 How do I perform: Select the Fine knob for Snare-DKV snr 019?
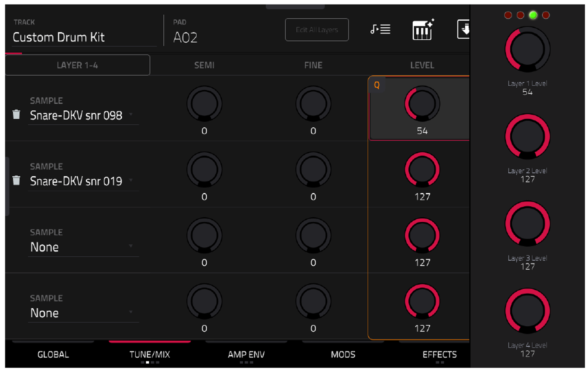point(313,170)
